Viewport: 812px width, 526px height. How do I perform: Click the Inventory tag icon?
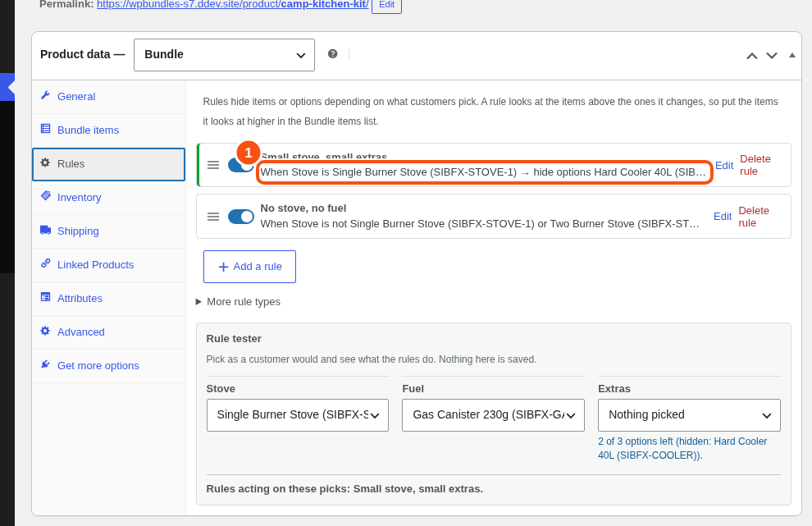point(46,196)
